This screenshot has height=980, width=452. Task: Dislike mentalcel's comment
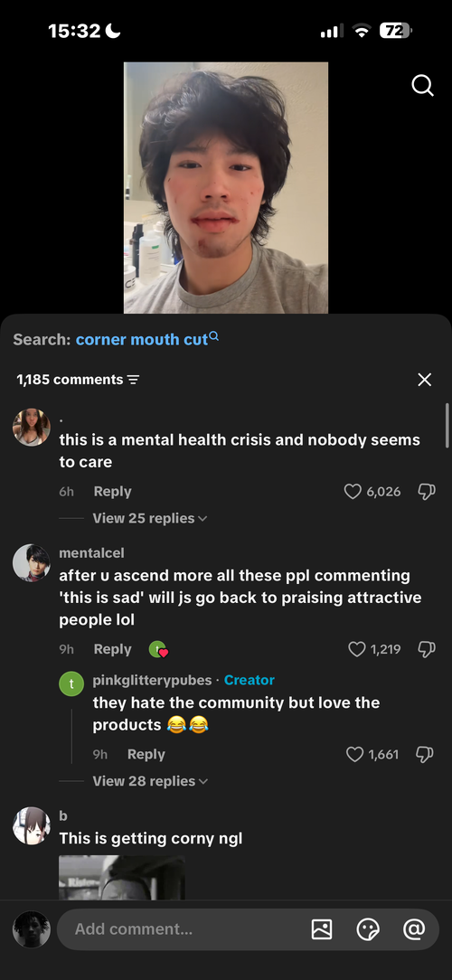click(x=427, y=649)
